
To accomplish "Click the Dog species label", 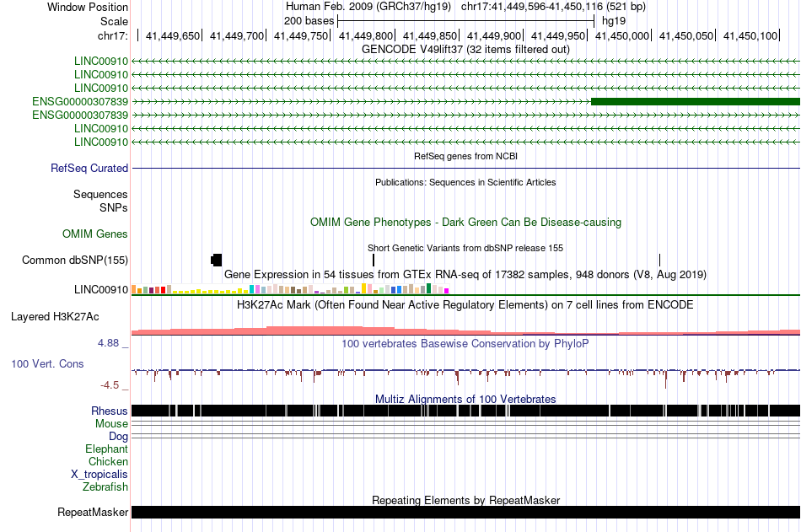I will pos(118,437).
